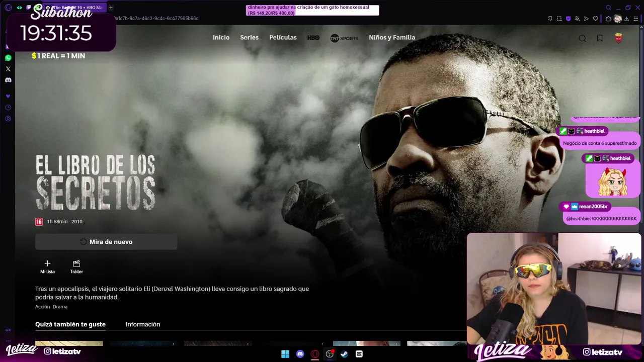Open Discord in the Opera sidebar
Image resolution: width=644 pixels, height=362 pixels.
pyautogui.click(x=8, y=80)
